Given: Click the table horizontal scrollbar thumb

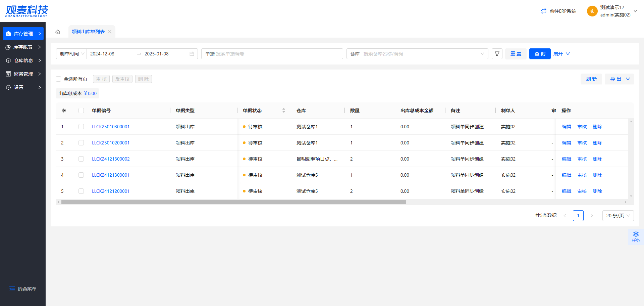Looking at the screenshot, I should pos(234,202).
